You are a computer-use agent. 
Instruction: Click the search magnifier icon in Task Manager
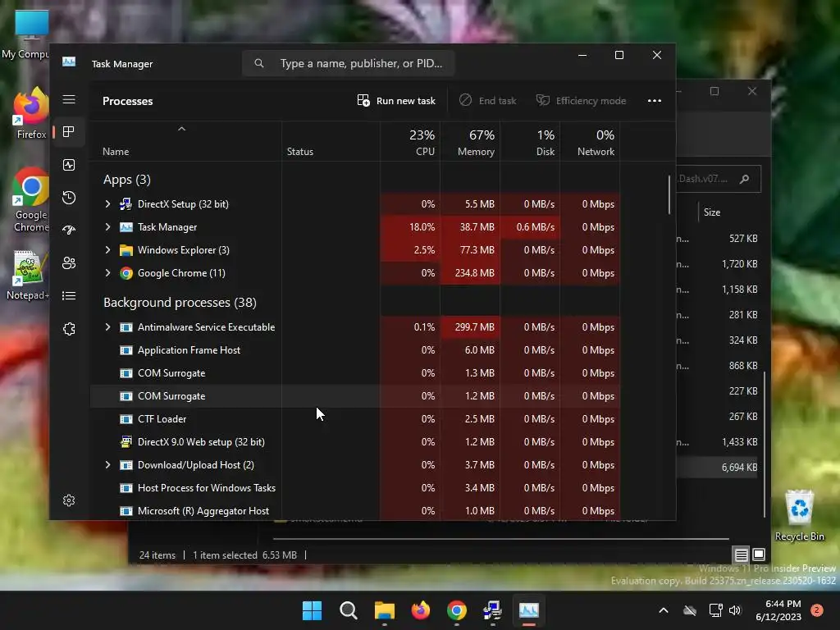(x=258, y=63)
